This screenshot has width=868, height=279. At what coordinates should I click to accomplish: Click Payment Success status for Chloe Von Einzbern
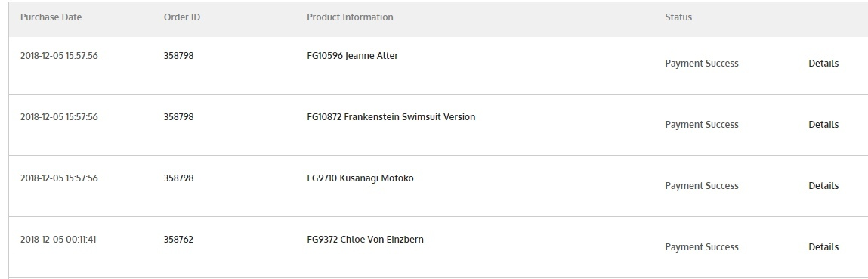(x=701, y=247)
